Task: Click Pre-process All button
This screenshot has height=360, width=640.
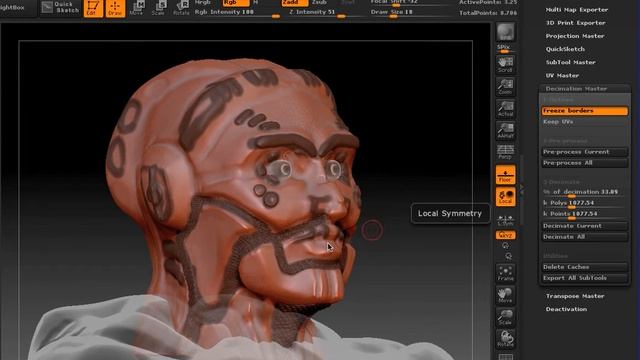Action: coord(584,163)
